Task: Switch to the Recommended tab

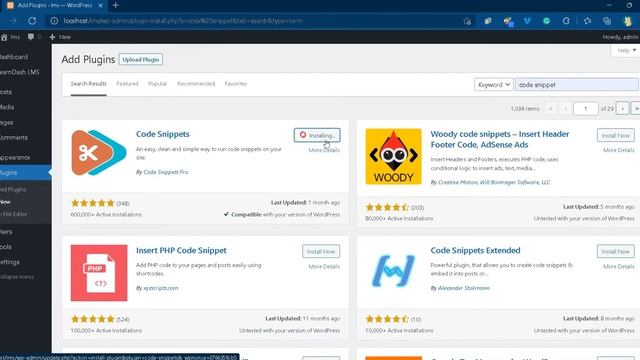Action: [196, 84]
